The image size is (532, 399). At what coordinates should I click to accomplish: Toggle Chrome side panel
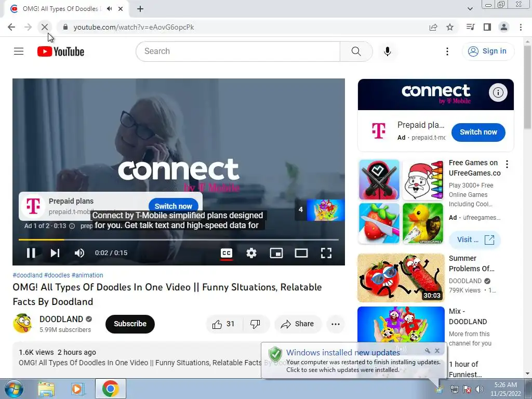coord(487,27)
